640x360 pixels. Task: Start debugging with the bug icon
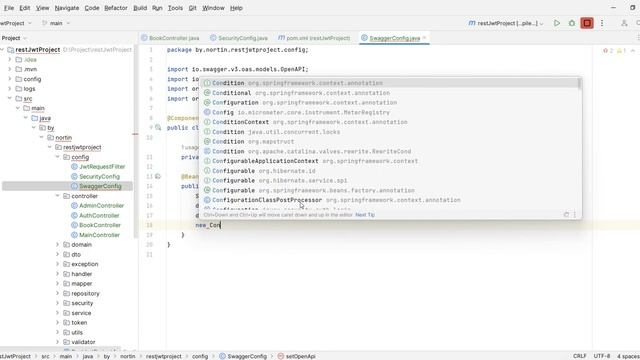click(572, 23)
